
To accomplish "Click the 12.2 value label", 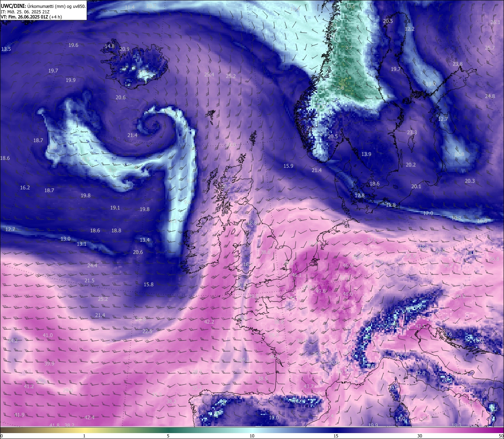I will pos(410,29).
